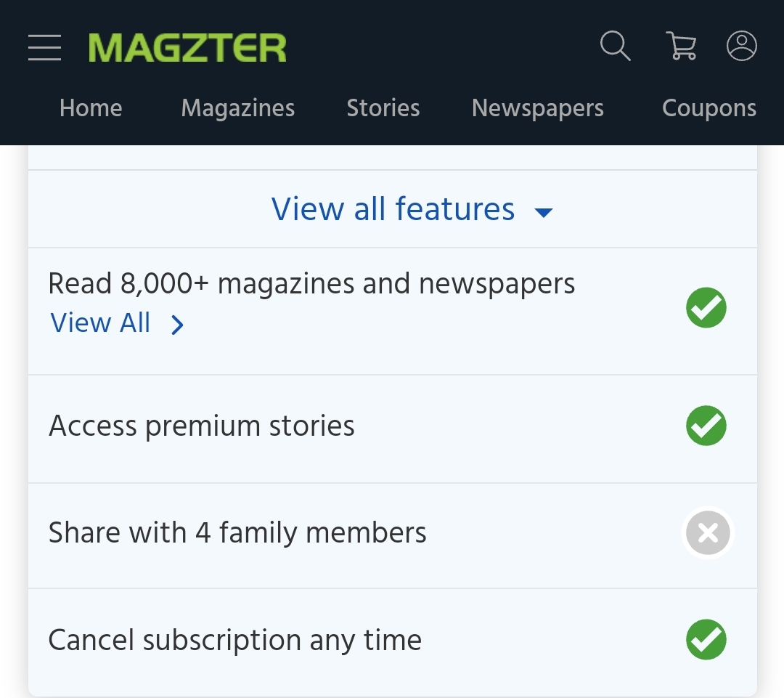Go to the Home tab

[x=91, y=108]
